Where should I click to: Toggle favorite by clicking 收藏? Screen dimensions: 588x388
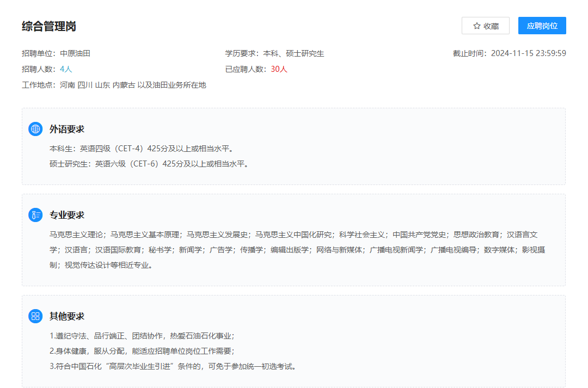point(485,25)
